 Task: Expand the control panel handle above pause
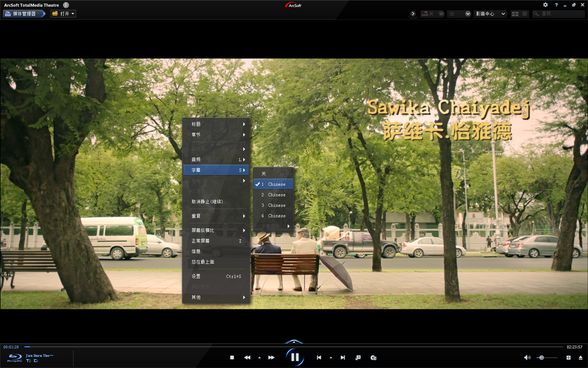(x=294, y=341)
